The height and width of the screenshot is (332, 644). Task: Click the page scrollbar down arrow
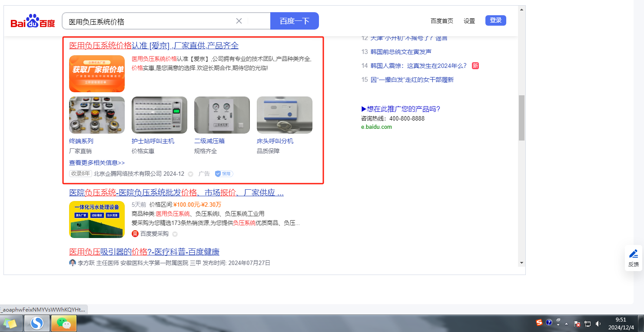[521, 262]
